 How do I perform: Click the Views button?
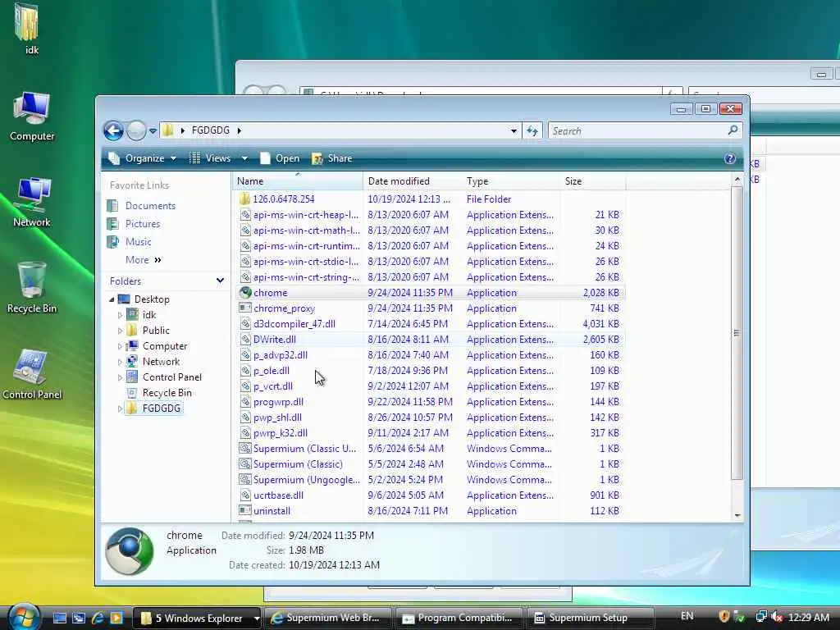211,158
